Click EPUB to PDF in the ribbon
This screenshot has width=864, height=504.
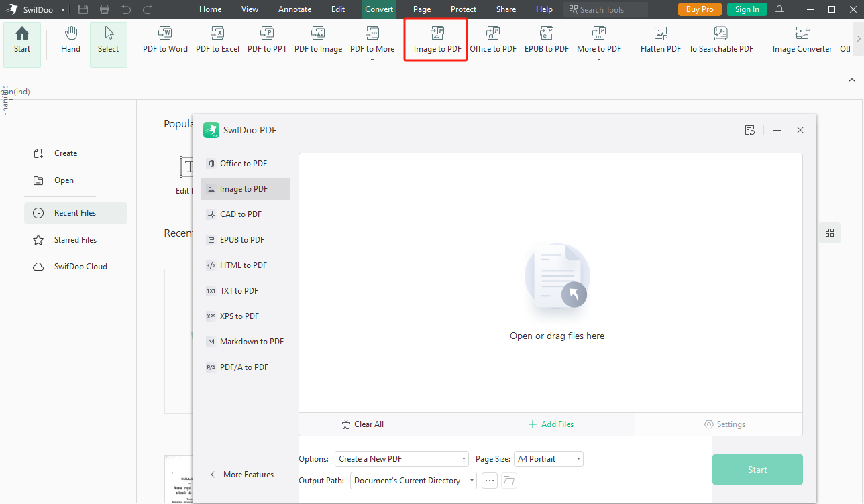[x=547, y=40]
